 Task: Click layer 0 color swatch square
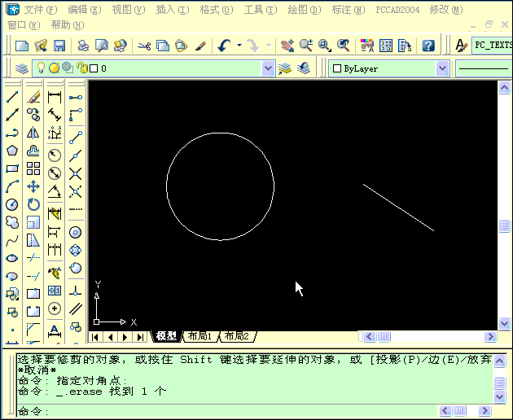pyautogui.click(x=94, y=68)
